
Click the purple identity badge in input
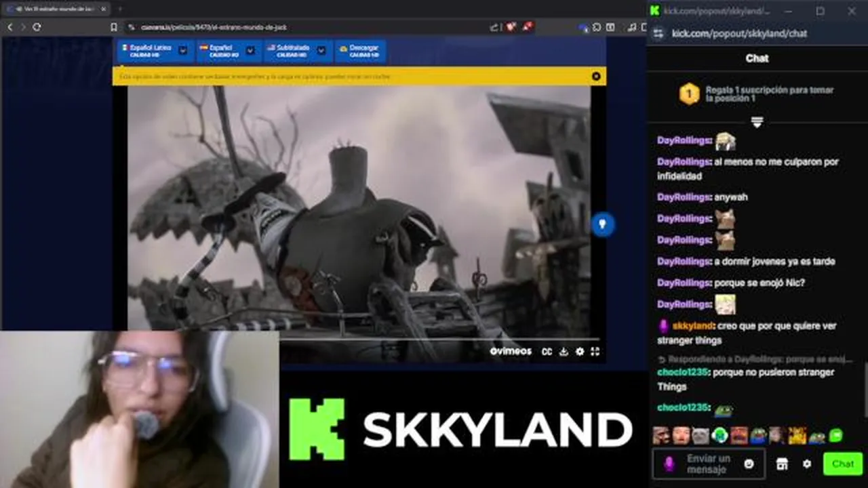tap(669, 464)
